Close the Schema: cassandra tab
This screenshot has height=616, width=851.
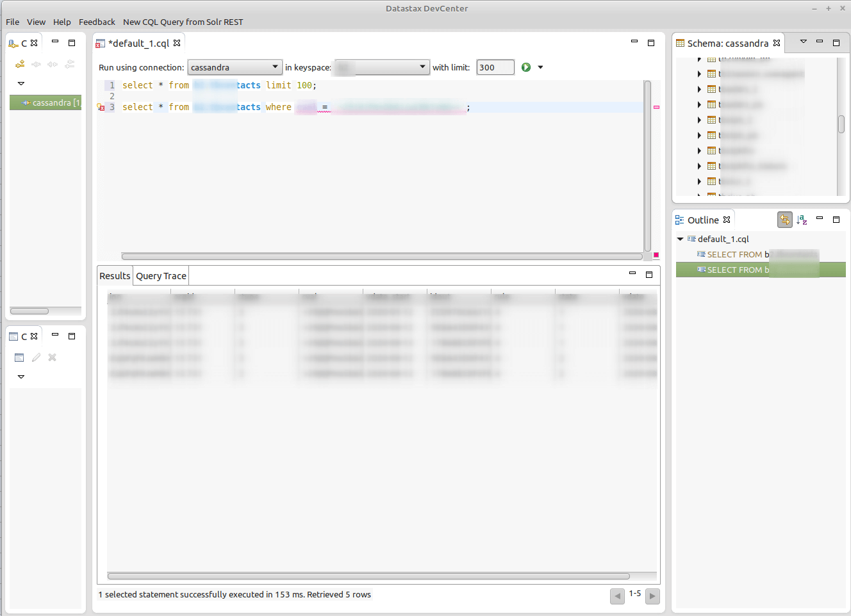coord(777,43)
